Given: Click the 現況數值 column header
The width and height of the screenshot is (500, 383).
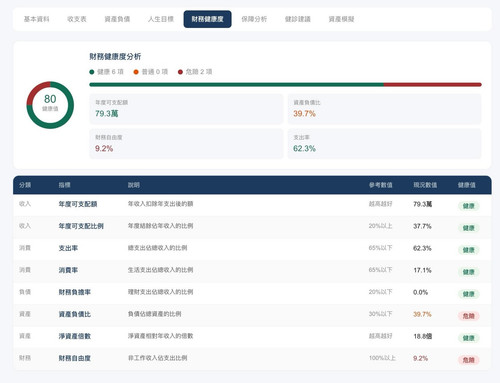Looking at the screenshot, I should coord(425,185).
